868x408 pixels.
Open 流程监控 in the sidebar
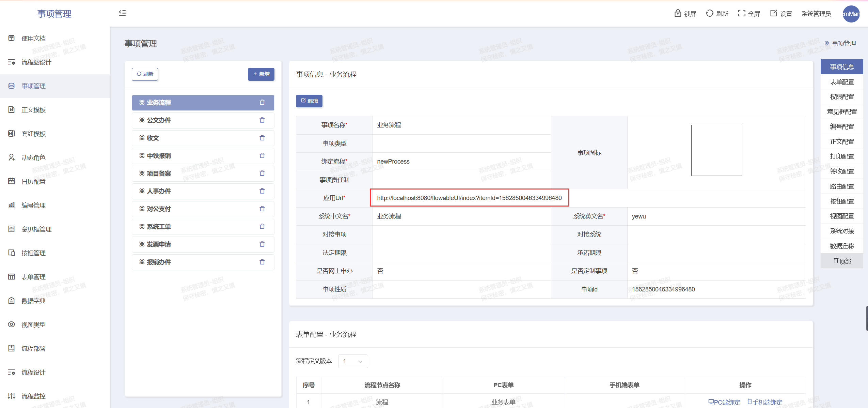[x=55, y=396]
